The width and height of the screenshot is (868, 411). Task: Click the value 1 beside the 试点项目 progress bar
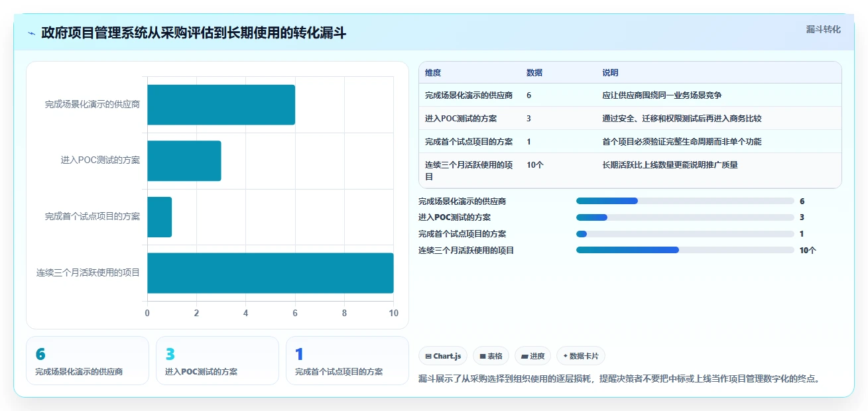802,234
